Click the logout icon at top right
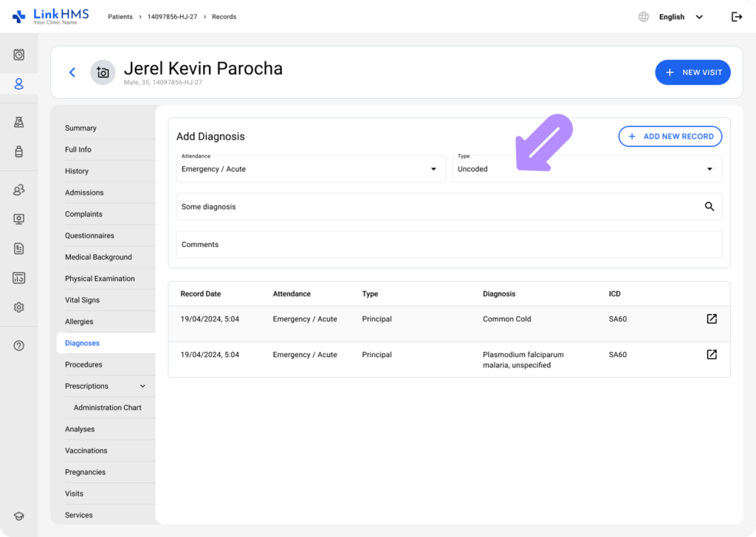 tap(737, 16)
